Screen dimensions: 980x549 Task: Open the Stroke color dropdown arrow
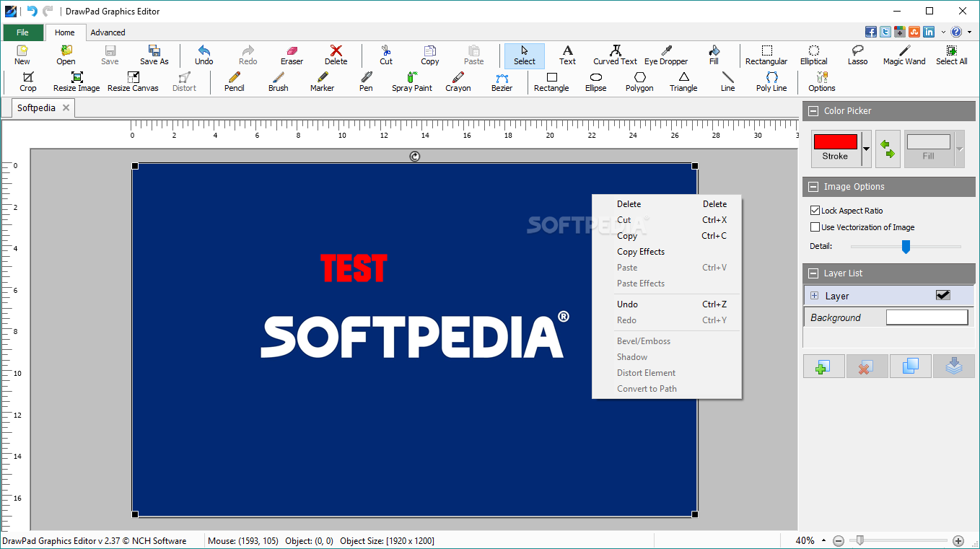[x=866, y=149]
